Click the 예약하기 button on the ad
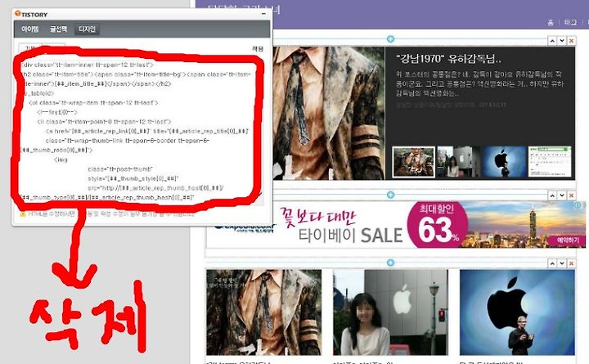The width and height of the screenshot is (589, 364). tap(568, 240)
